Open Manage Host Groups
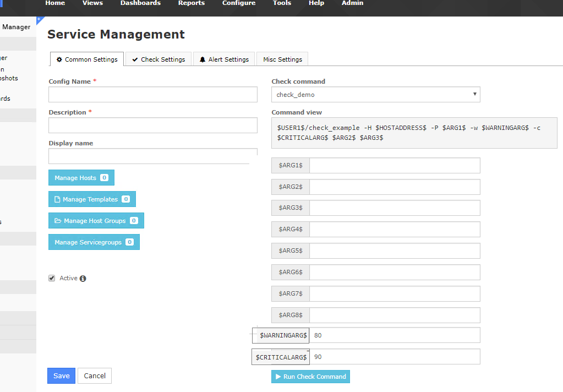The image size is (563, 392). 96,221
